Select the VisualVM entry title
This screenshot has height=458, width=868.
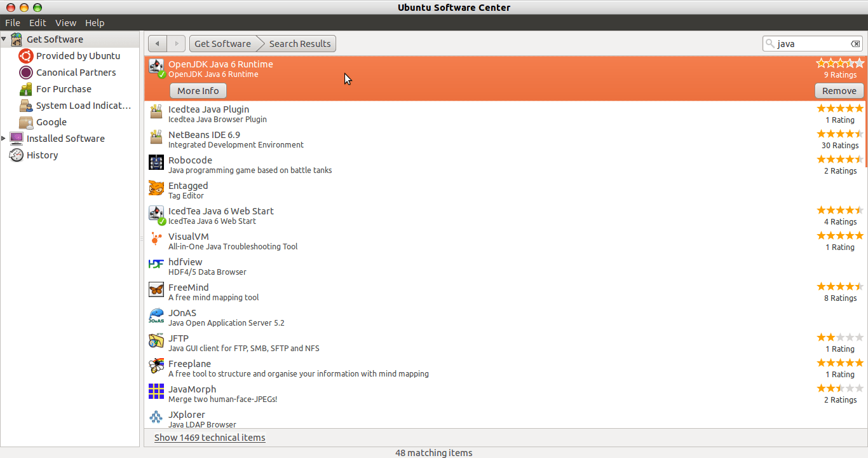tap(188, 237)
